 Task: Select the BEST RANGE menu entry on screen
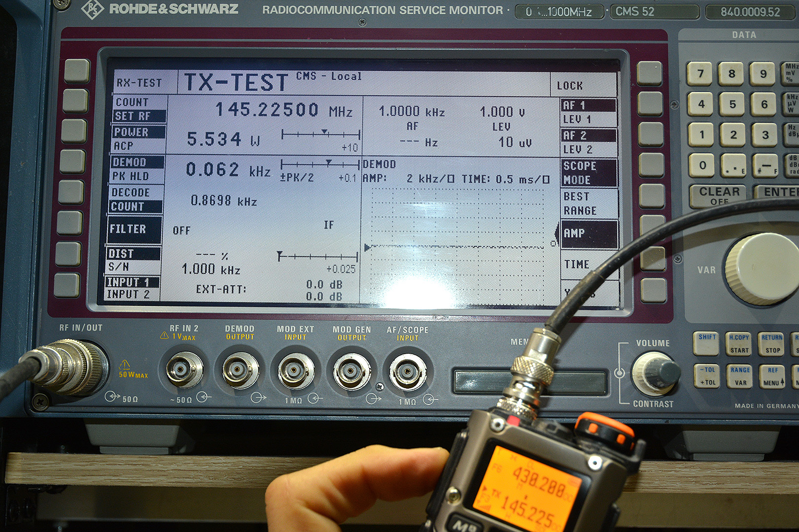point(580,203)
